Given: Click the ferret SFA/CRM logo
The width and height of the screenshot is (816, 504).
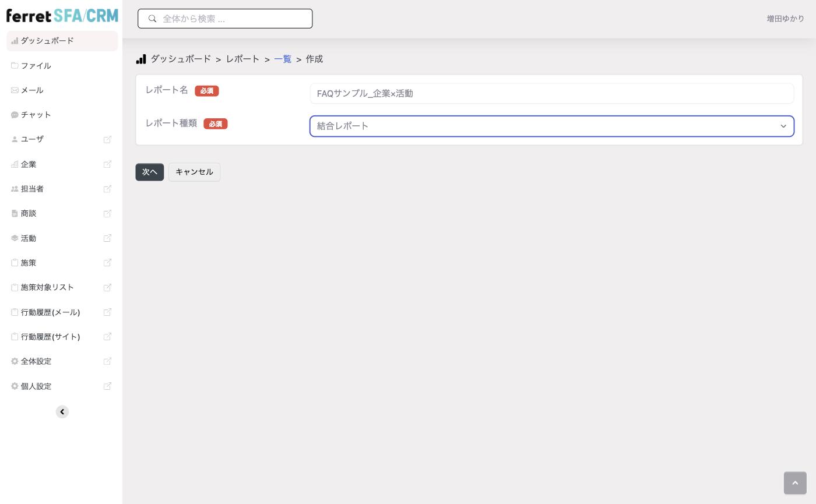Looking at the screenshot, I should [x=62, y=16].
